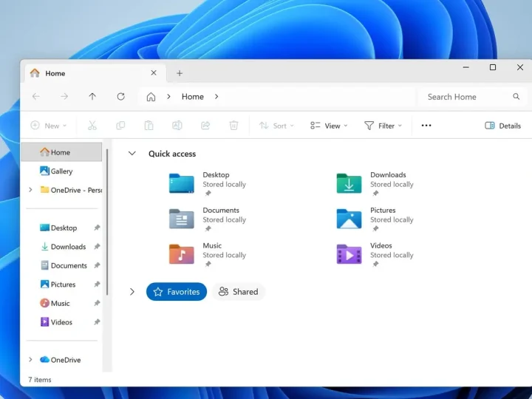Click pin icon next to sidebar Downloads

coord(97,247)
